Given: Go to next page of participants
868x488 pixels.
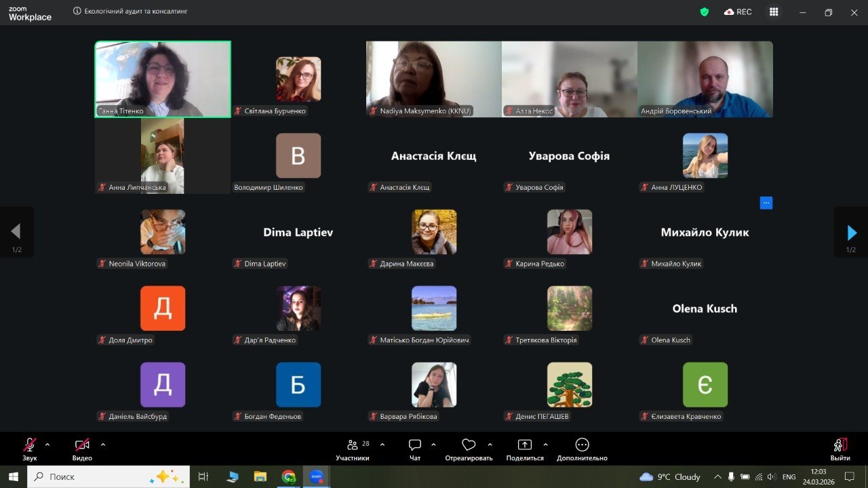Looking at the screenshot, I should 851,232.
